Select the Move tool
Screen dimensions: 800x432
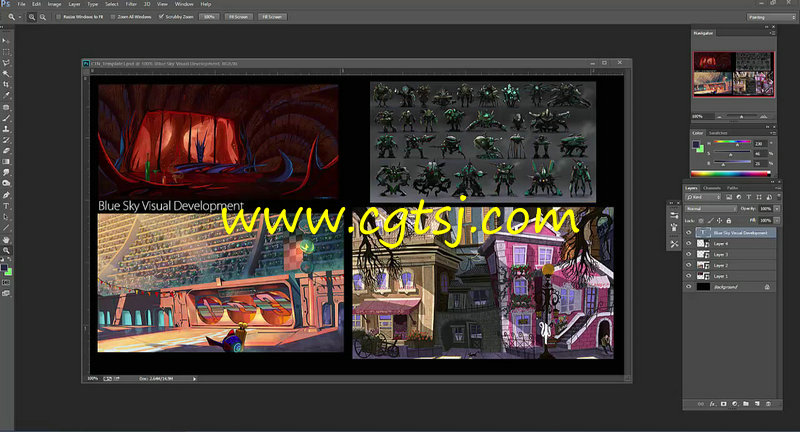(x=6, y=41)
